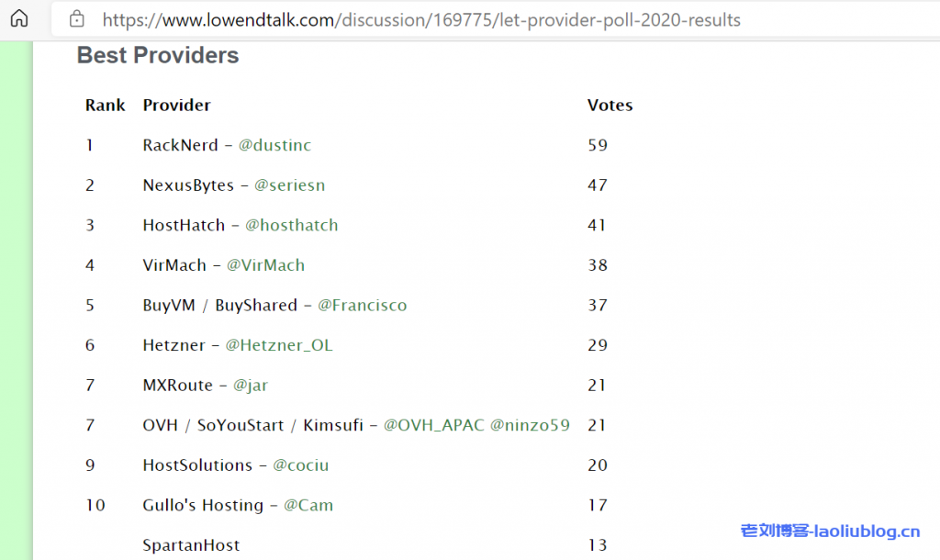Image resolution: width=940 pixels, height=560 pixels.
Task: Open the @Francisco profile link
Action: click(362, 306)
